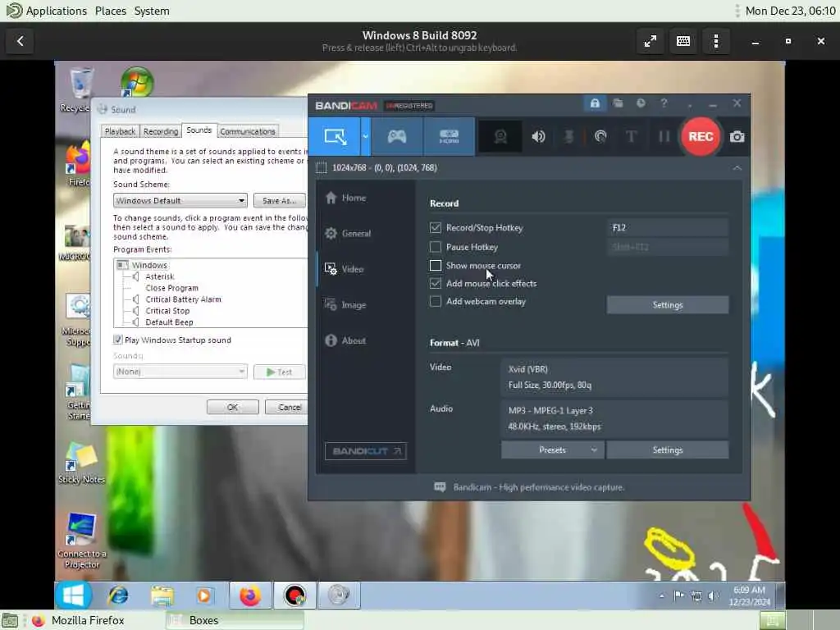
Task: Click Action Center flag in system tray
Action: click(678, 596)
